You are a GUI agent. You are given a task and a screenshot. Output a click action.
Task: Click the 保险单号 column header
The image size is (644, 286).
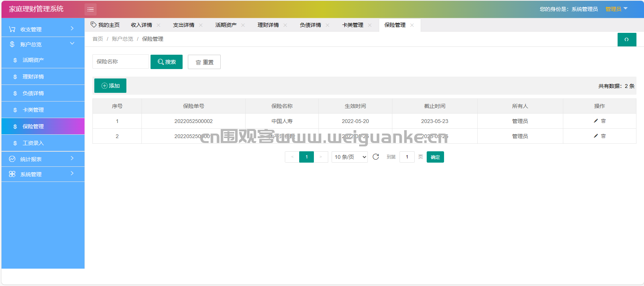pos(194,106)
